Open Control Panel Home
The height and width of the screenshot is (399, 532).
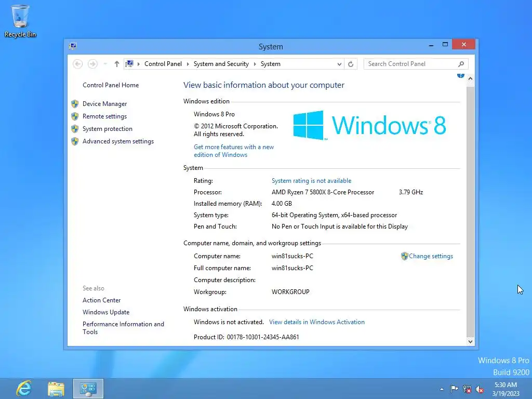point(111,85)
